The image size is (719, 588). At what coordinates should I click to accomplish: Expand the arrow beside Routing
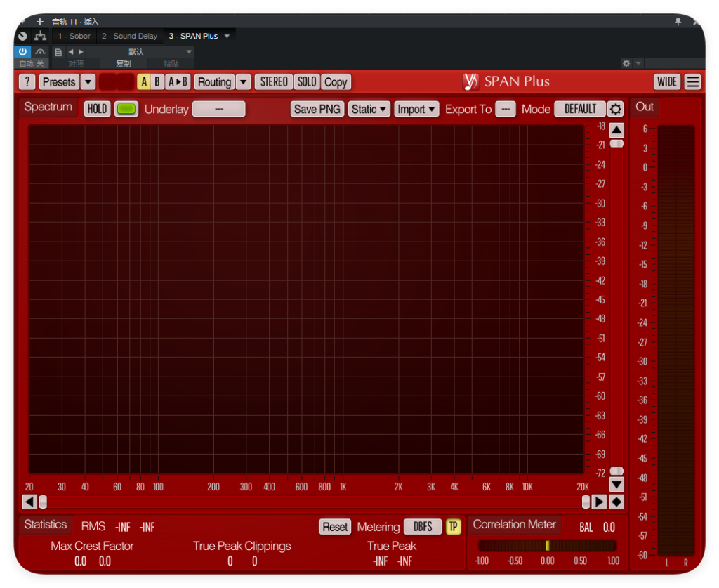pyautogui.click(x=244, y=82)
